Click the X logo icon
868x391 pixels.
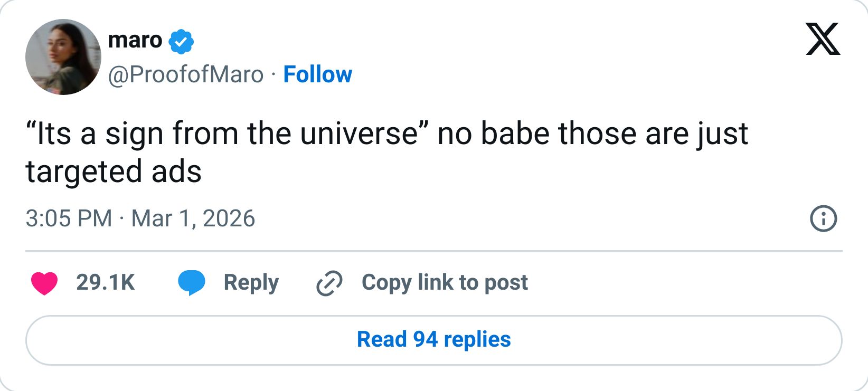pos(823,39)
